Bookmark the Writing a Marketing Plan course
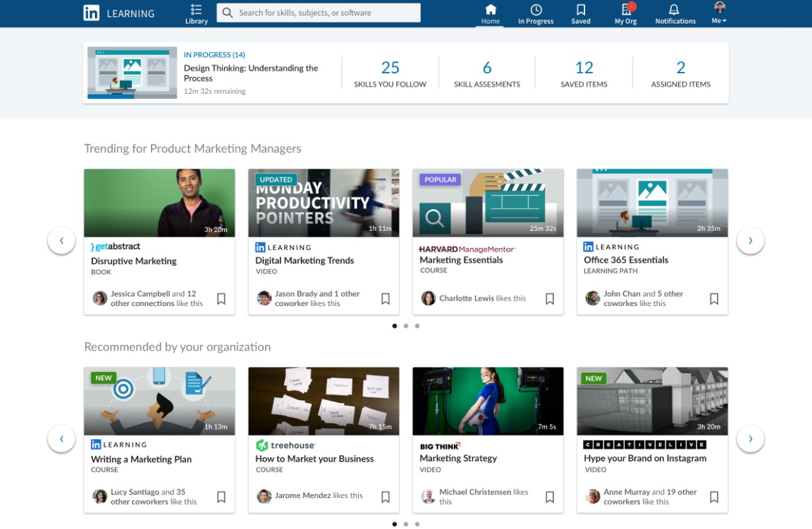The height and width of the screenshot is (529, 812). (221, 497)
